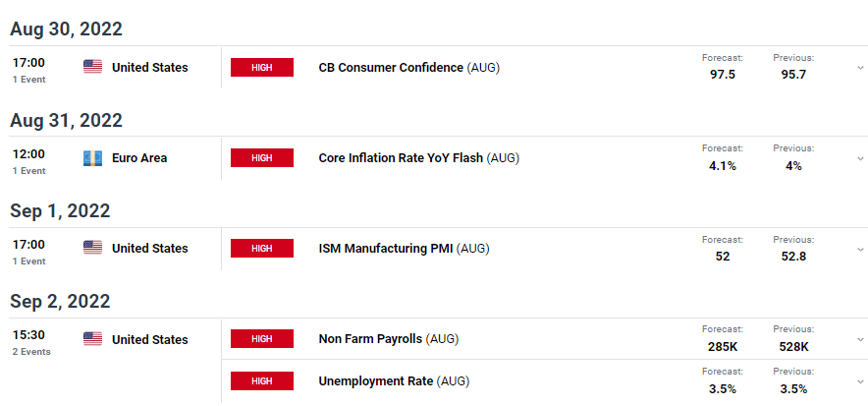Click HIGH badge for Non Farm Payrolls

click(x=262, y=339)
